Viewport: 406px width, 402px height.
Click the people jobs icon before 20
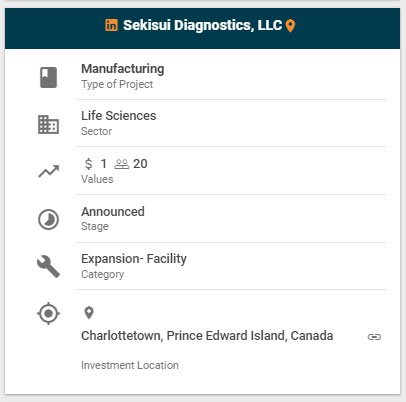tap(122, 164)
